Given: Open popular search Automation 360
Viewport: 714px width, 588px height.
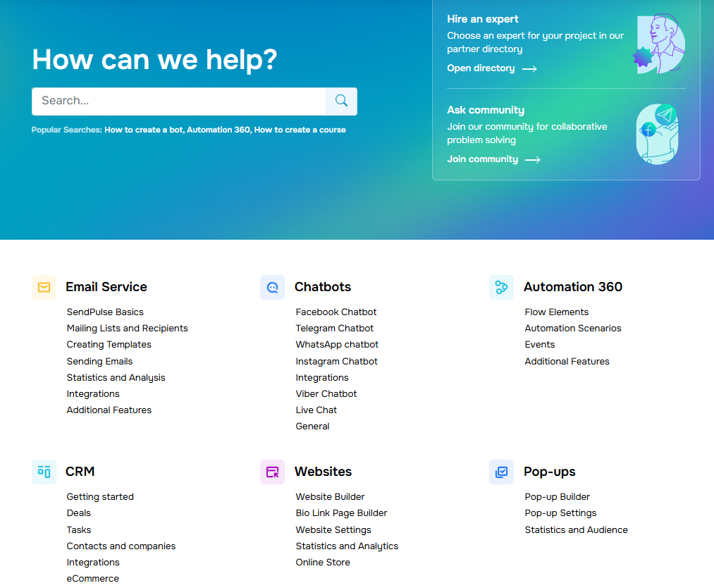Looking at the screenshot, I should (218, 130).
